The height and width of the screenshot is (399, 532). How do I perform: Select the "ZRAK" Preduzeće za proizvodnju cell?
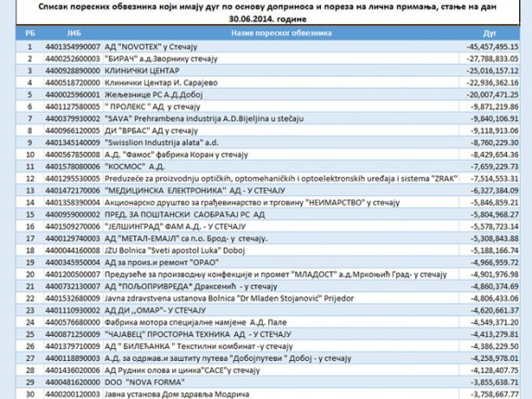pos(281,179)
